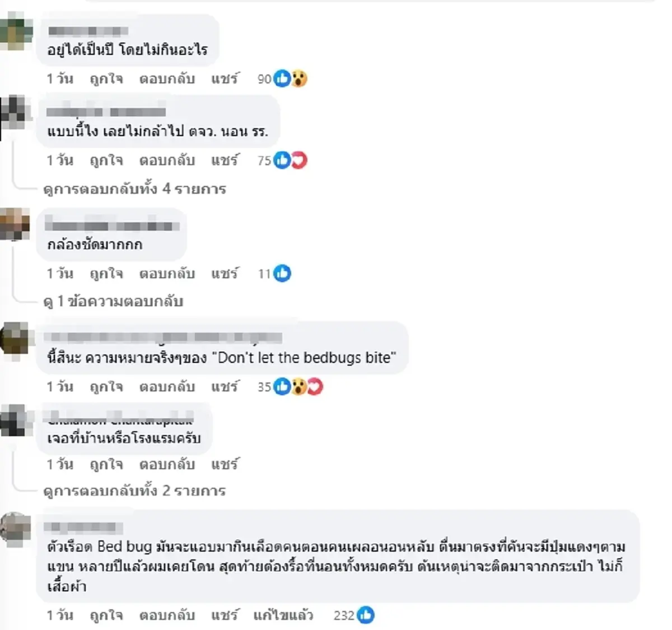672x630 pixels.
Task: Click the like badge on the second comment
Action: [282, 160]
